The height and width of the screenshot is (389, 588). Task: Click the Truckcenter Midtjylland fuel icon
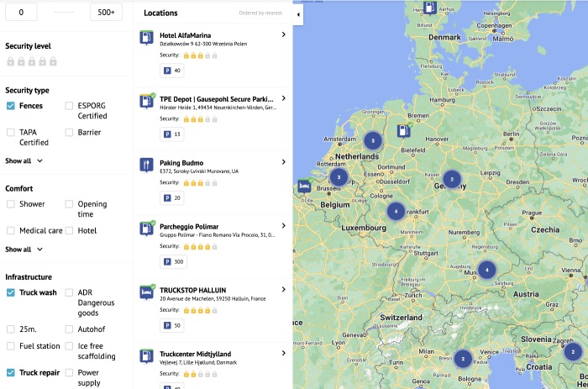146,356
